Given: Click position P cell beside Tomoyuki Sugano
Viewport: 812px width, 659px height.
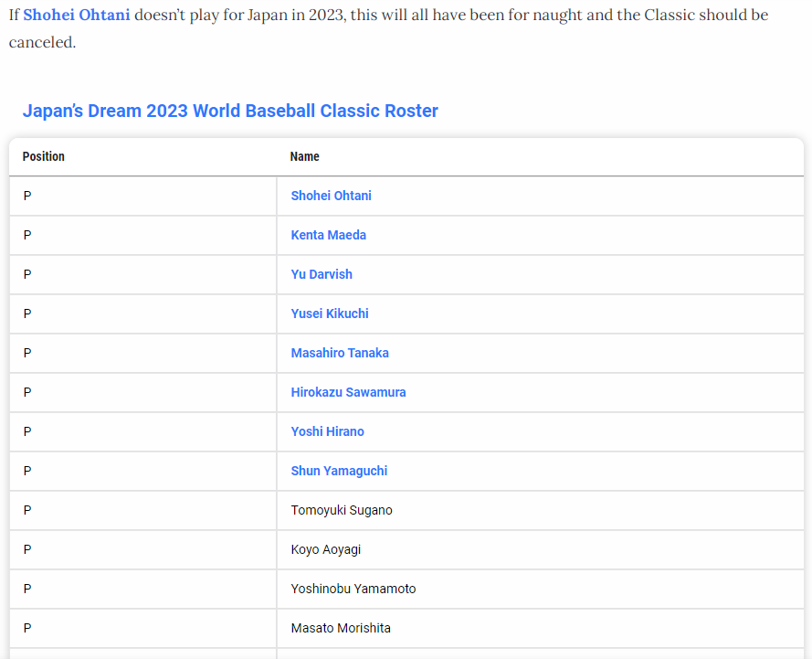Looking at the screenshot, I should point(142,510).
